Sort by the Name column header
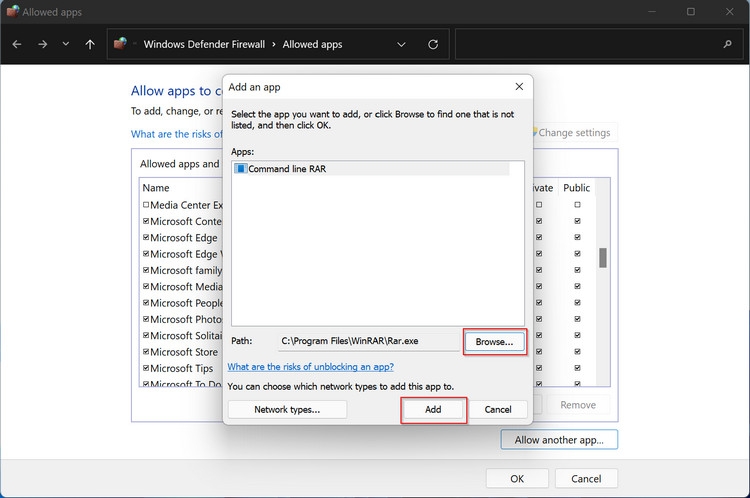Viewport: 750px width, 498px height. [156, 188]
